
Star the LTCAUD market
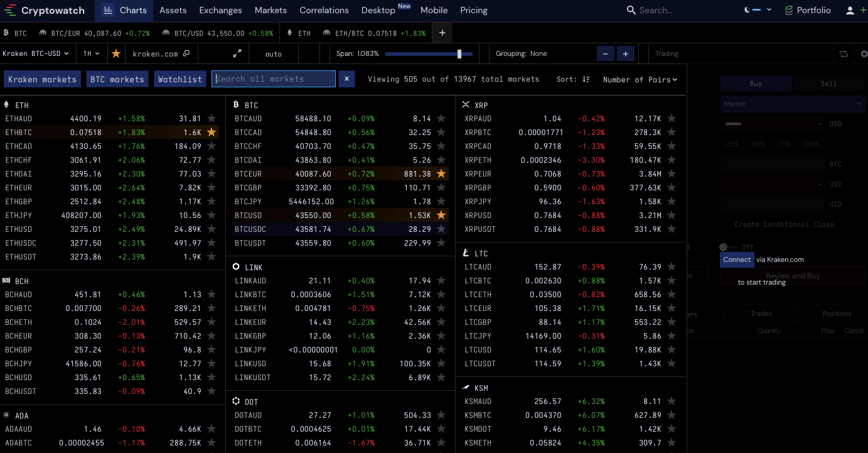[672, 266]
